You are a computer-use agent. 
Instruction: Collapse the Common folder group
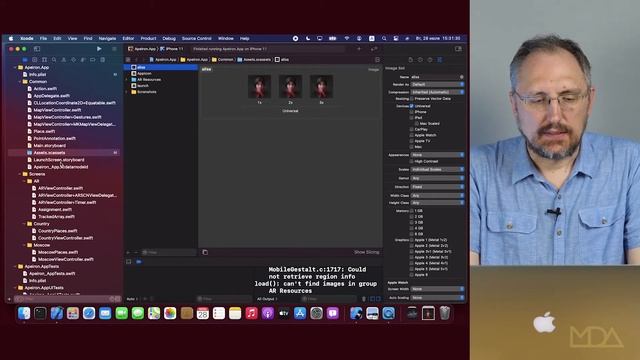20,82
